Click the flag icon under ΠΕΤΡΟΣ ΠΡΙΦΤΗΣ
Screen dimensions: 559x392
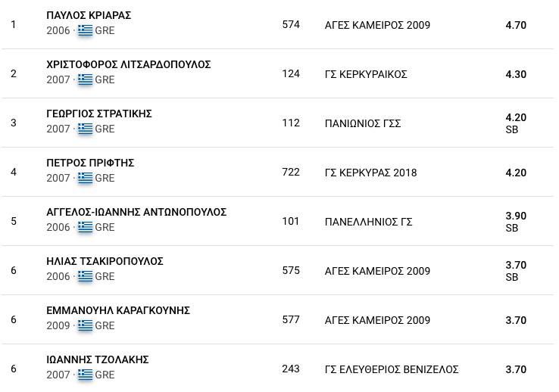point(85,178)
